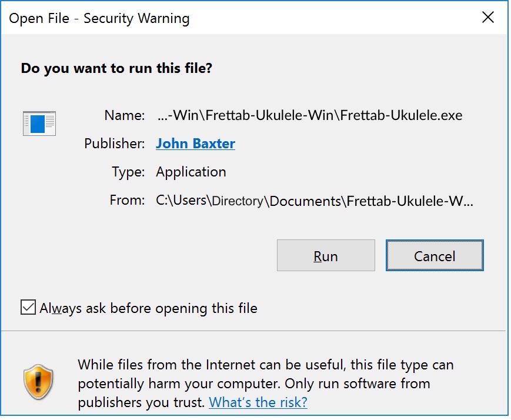Image resolution: width=511 pixels, height=420 pixels.
Task: Click the Publisher field label
Action: pos(114,144)
